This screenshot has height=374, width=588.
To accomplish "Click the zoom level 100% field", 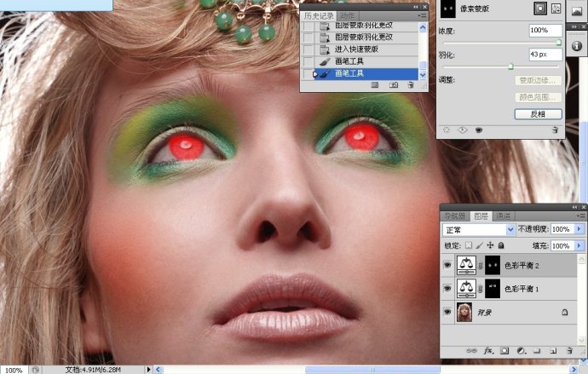I will coord(14,371).
